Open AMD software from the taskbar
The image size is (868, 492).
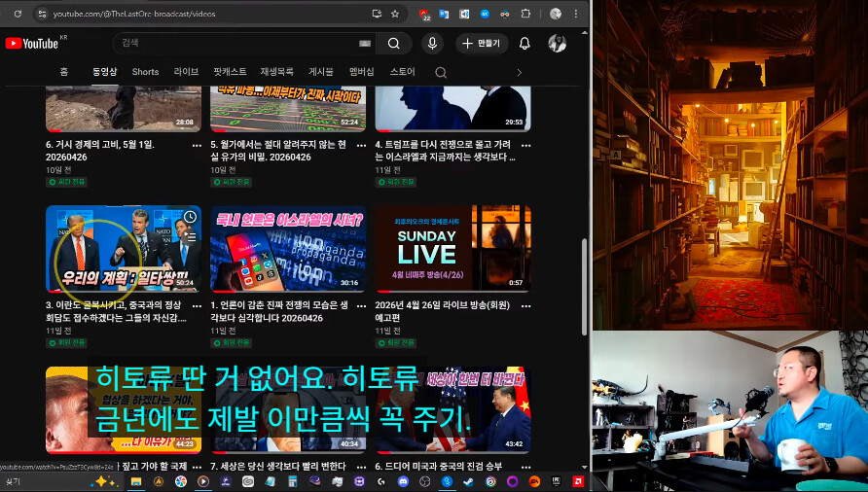pos(578,481)
